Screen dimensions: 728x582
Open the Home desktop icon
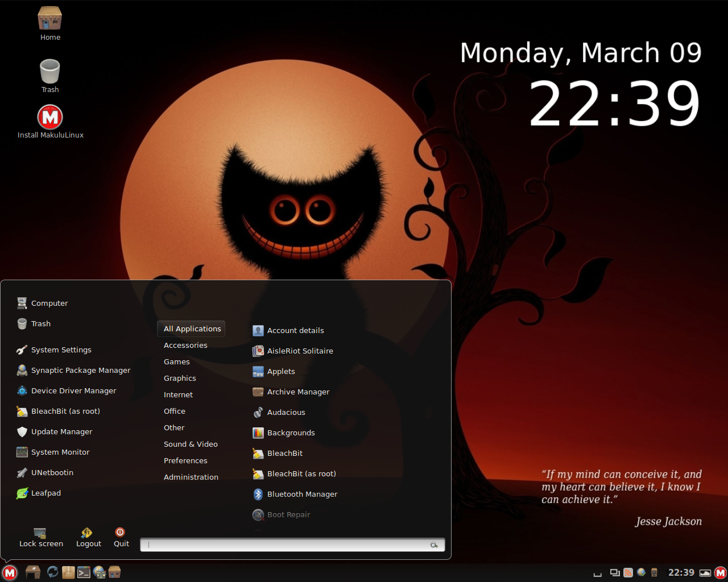click(50, 24)
